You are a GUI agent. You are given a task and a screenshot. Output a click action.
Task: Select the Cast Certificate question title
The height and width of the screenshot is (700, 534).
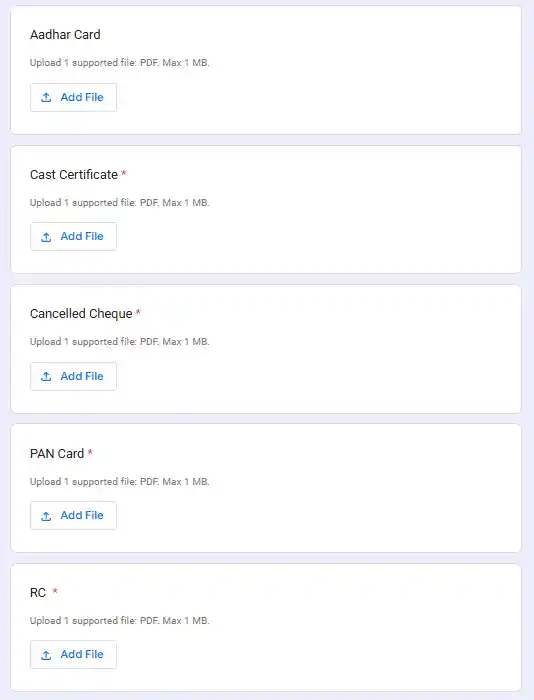point(74,175)
